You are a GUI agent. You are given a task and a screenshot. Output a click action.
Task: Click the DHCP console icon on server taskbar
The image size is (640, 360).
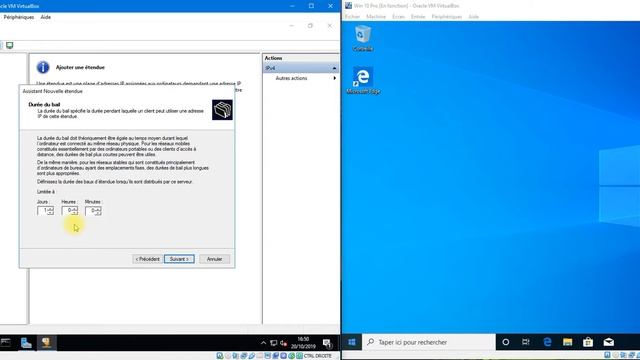(x=47, y=343)
